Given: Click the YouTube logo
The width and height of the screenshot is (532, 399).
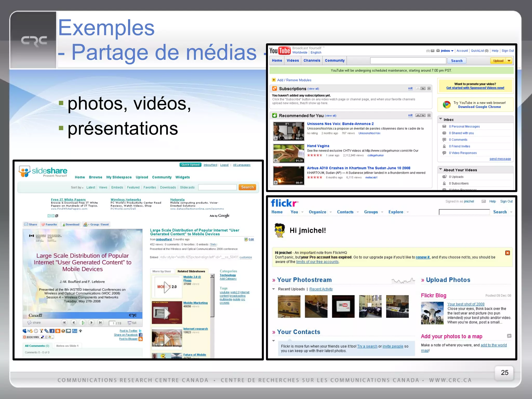Looking at the screenshot, I should click(280, 50).
